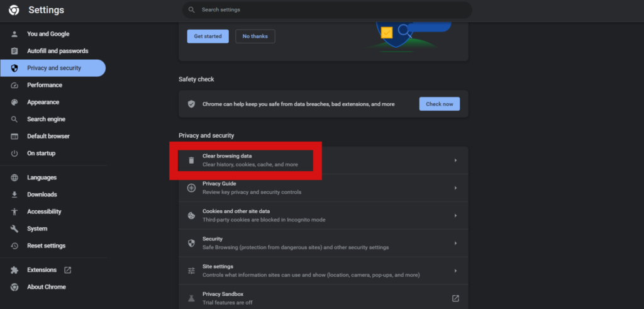This screenshot has width=644, height=309.
Task: Click the Extensions puzzle piece icon
Action: click(x=14, y=270)
